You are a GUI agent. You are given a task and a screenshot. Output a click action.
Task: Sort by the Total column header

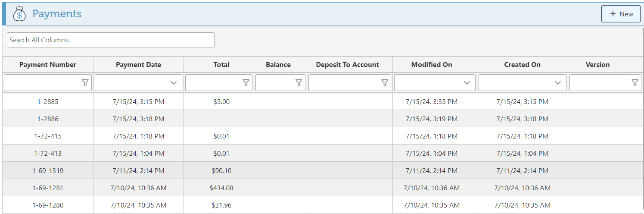(221, 65)
